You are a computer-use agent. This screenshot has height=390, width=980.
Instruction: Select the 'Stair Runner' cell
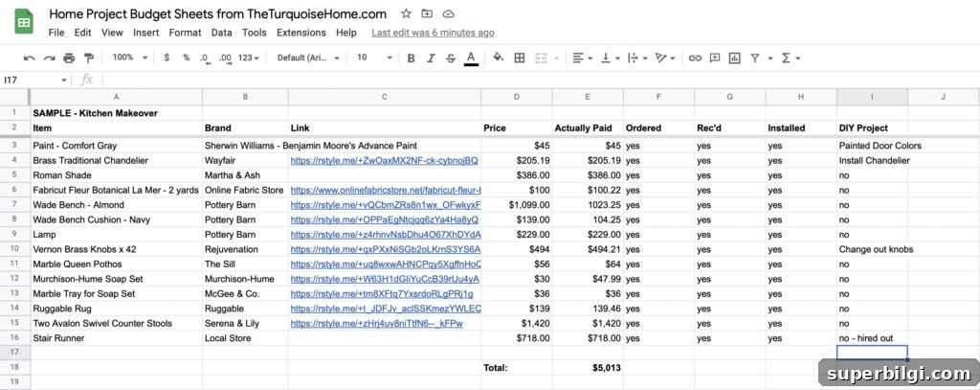click(116, 338)
